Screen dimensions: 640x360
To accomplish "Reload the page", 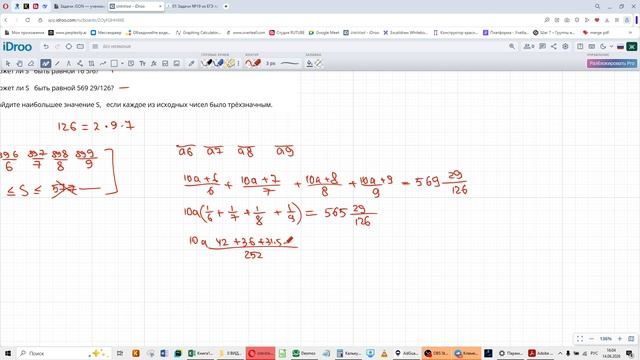I will tap(27, 20).
